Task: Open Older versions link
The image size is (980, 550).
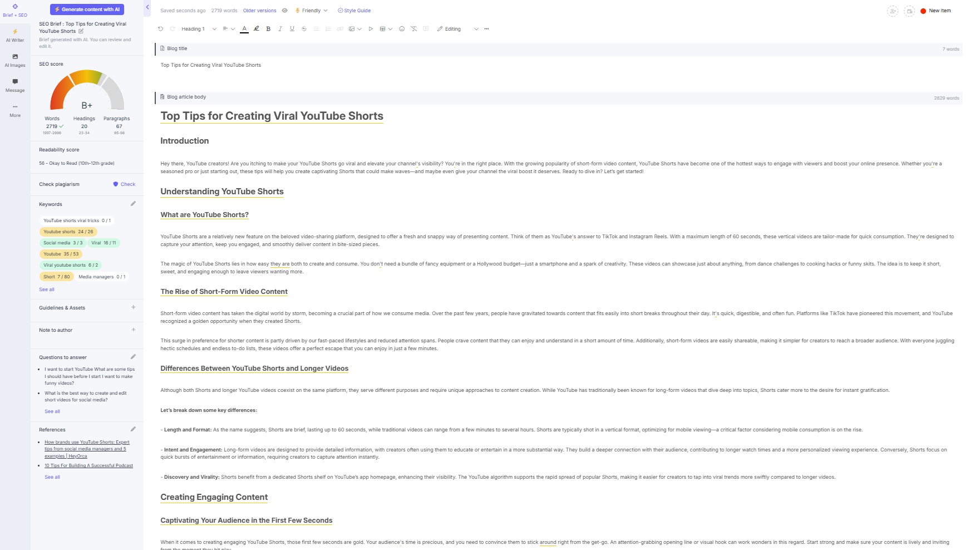Action: (x=259, y=11)
